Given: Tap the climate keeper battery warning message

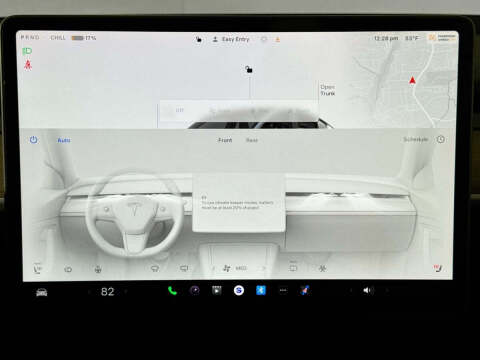Looking at the screenshot, I should [237, 203].
